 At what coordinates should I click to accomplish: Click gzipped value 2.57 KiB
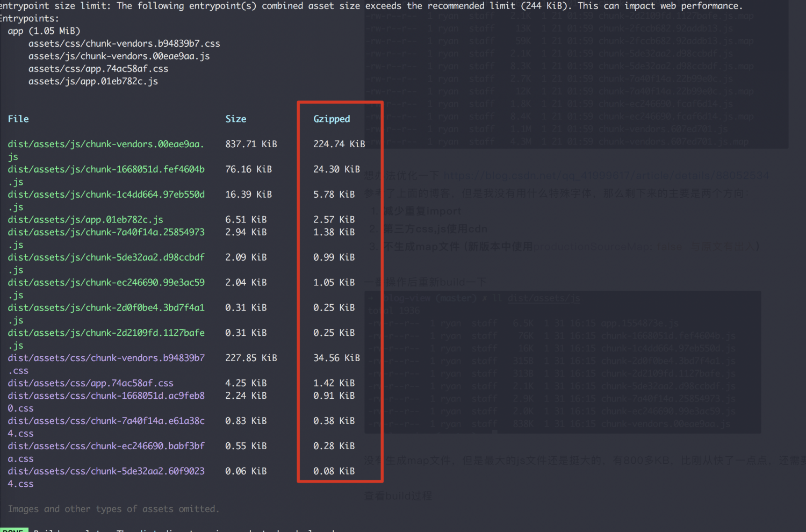point(334,219)
